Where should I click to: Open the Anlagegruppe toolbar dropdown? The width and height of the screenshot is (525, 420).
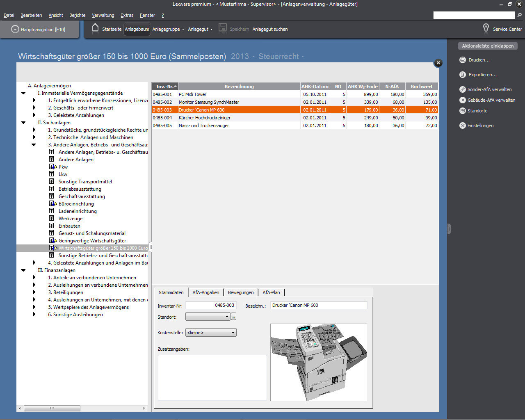pyautogui.click(x=168, y=29)
